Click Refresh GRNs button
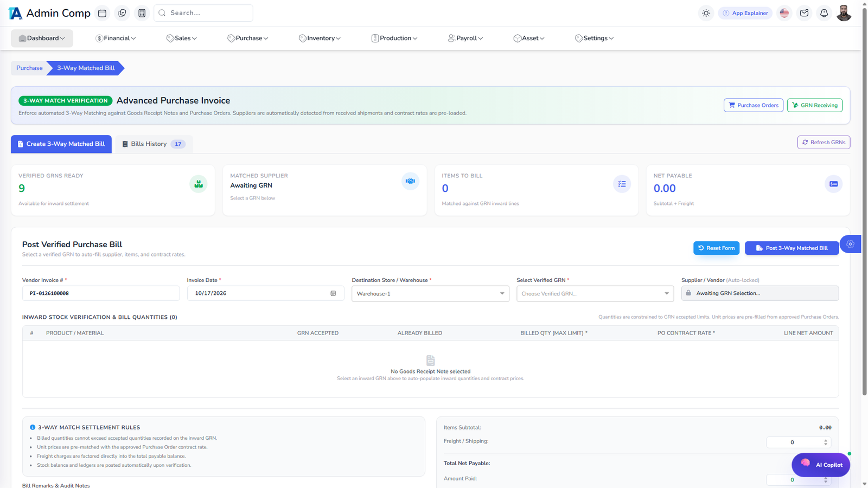Viewport: 868px width, 488px height. coord(824,142)
